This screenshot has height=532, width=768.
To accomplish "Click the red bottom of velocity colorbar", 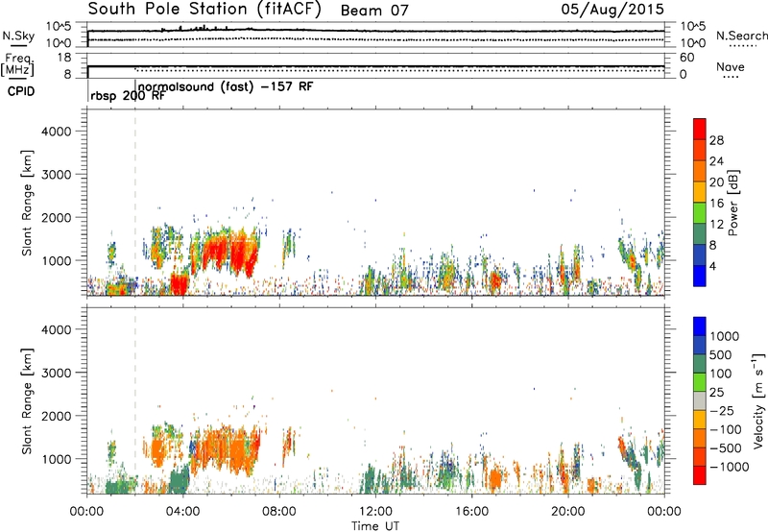I will click(700, 475).
